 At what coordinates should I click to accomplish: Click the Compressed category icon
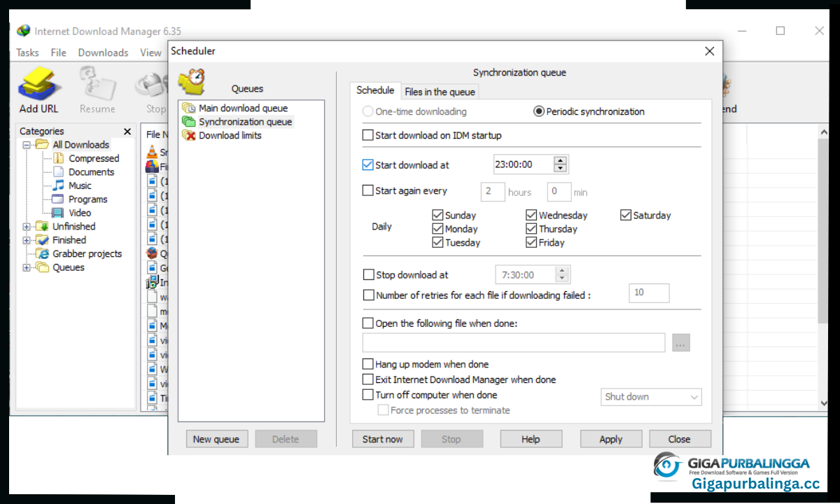[58, 158]
